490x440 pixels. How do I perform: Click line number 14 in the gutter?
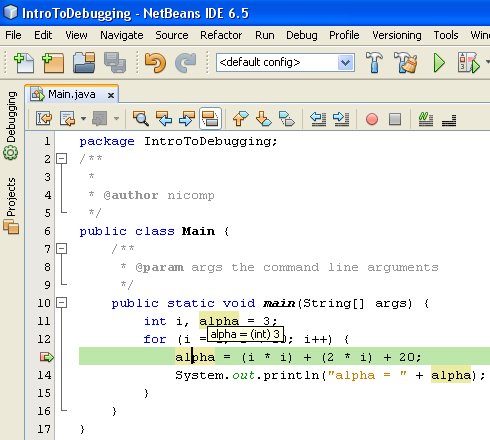pos(44,375)
